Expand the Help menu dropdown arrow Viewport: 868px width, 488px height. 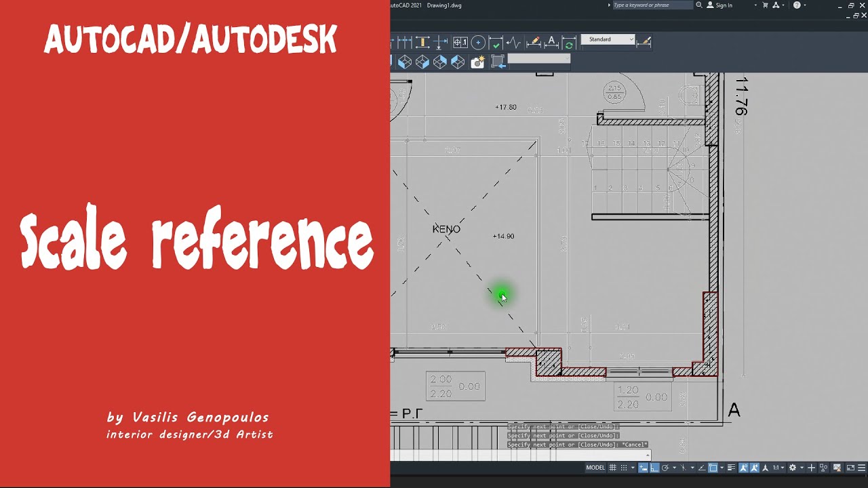tap(806, 5)
